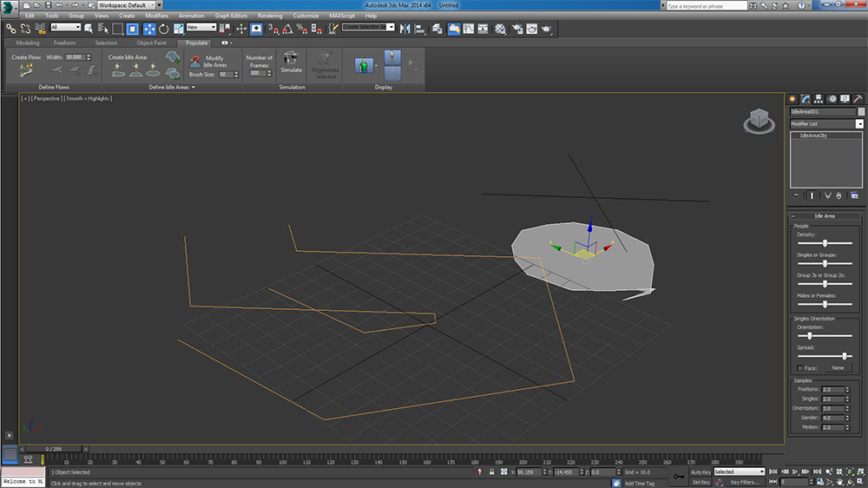The image size is (868, 488).
Task: Click the Bind to Space Warp tool
Action: click(x=40, y=29)
